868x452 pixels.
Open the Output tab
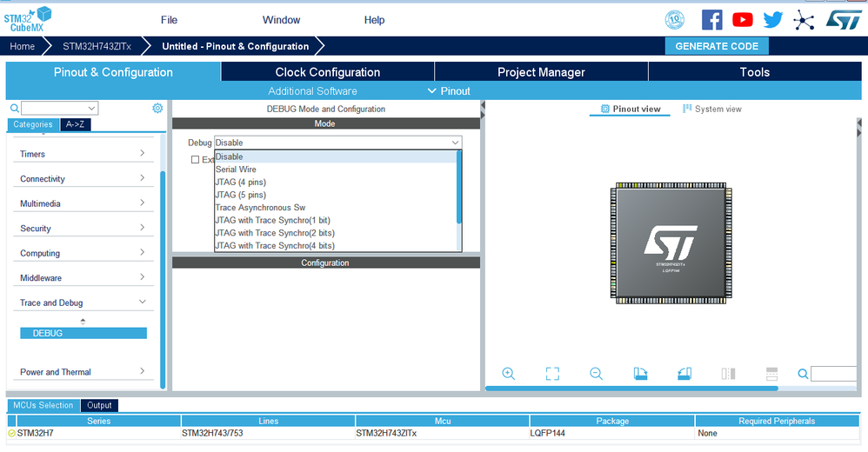(x=99, y=405)
